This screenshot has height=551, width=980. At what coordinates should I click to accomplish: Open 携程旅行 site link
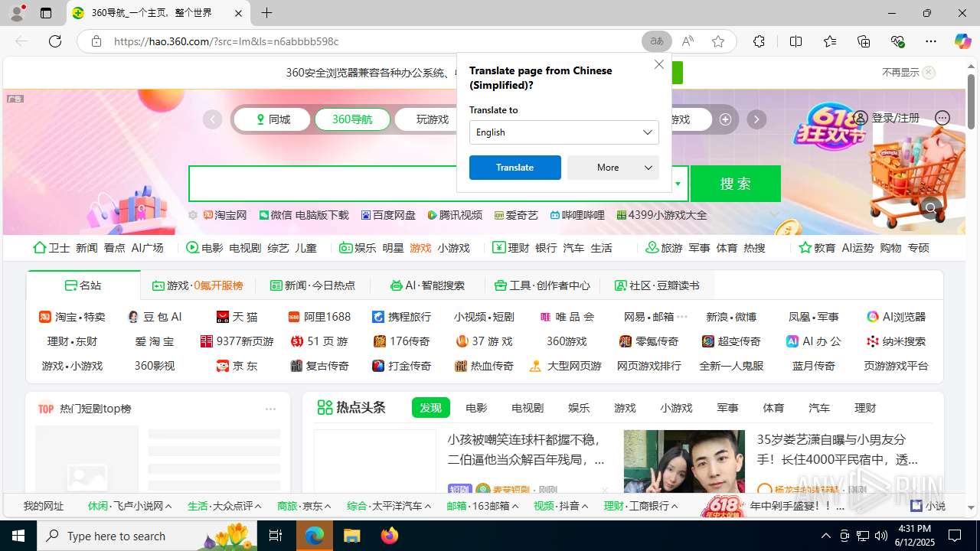coord(401,317)
